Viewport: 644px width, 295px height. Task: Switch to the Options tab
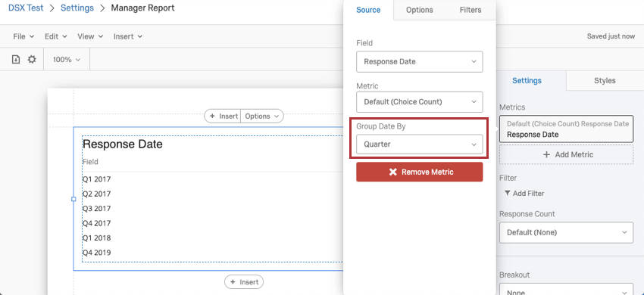coord(419,10)
